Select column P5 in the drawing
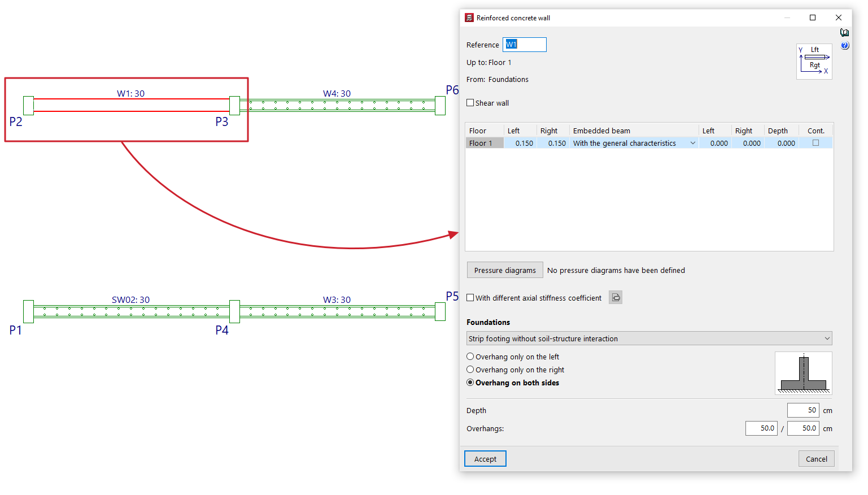Viewport: 868px width, 495px height. pos(440,311)
